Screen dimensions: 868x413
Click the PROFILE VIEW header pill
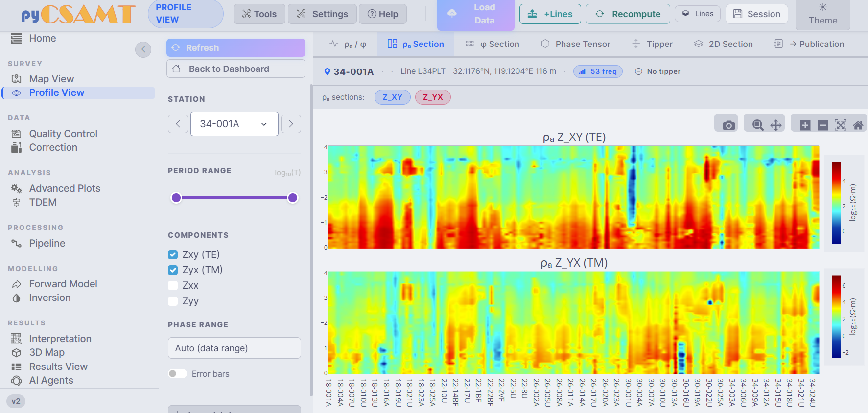186,14
